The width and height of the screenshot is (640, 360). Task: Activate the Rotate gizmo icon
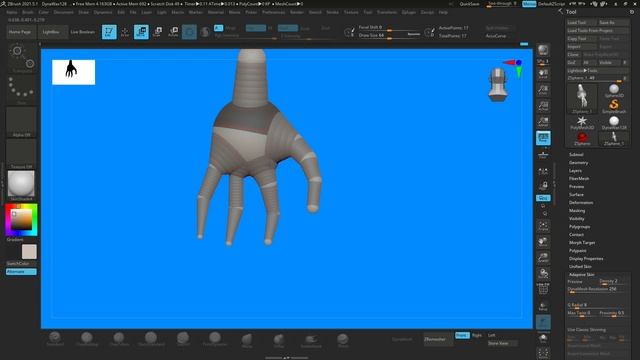173,32
